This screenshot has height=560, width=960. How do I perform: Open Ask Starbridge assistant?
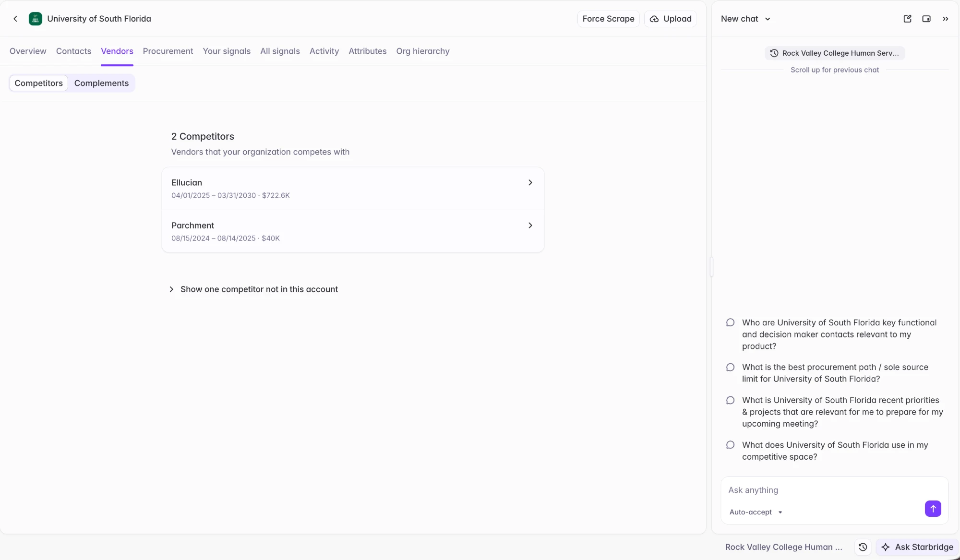[x=917, y=547]
